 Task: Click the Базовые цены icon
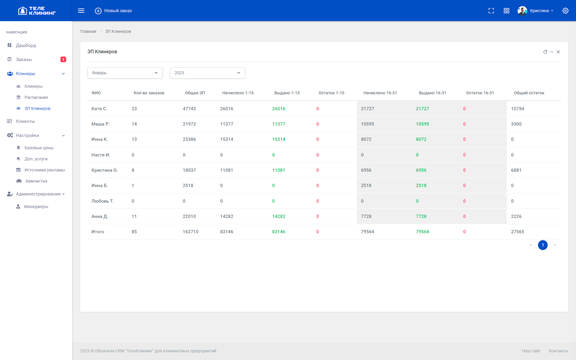[x=18, y=148]
